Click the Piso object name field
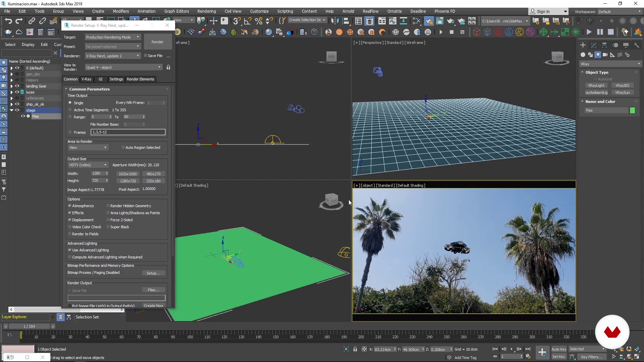644x362 pixels. pos(606,110)
